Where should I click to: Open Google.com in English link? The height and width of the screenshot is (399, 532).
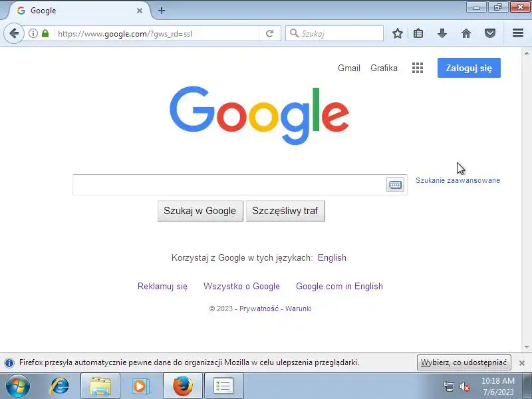339,287
